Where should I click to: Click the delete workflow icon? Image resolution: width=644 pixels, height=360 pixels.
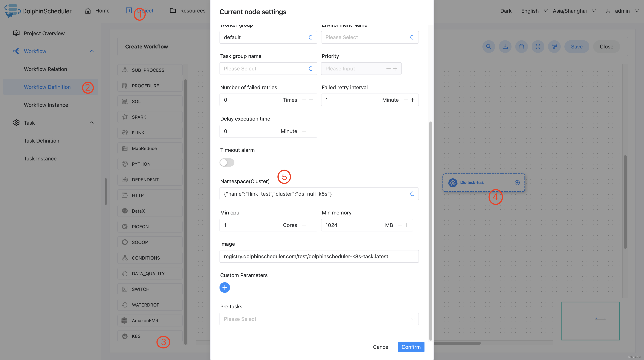click(x=522, y=46)
